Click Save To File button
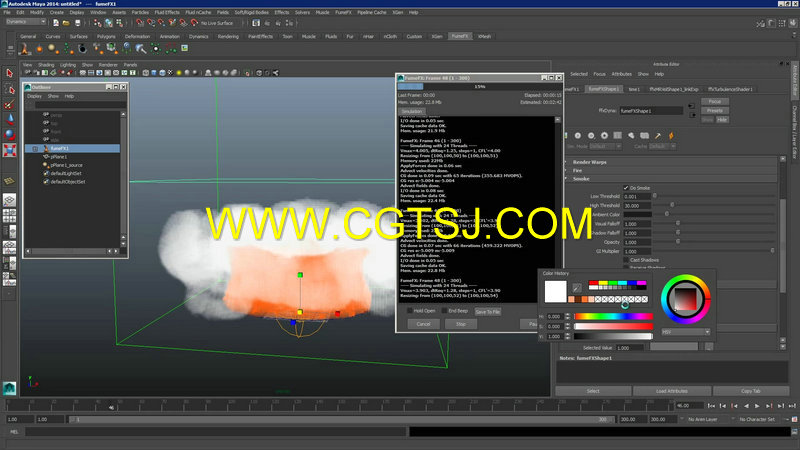This screenshot has width=800, height=450. (488, 311)
